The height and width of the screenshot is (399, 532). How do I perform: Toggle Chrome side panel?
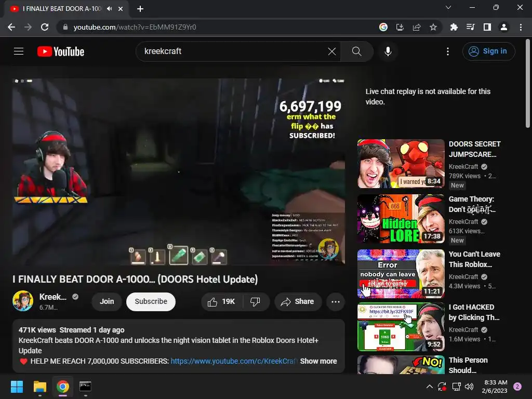[x=487, y=27]
